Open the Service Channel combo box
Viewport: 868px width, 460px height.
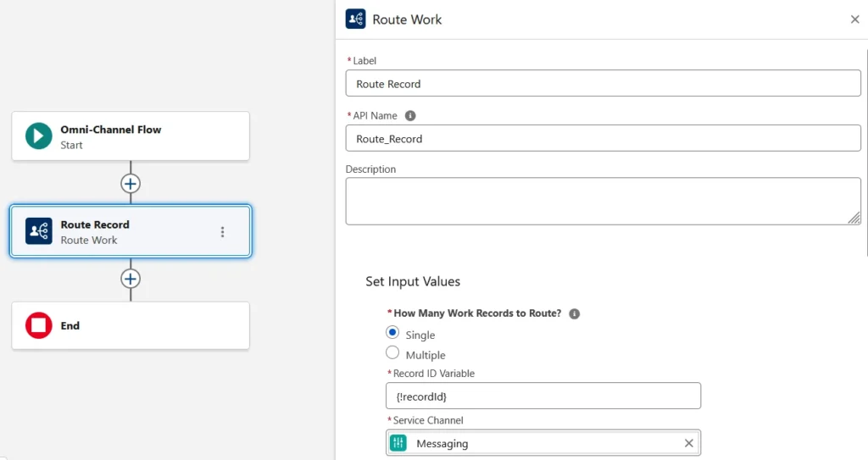coord(542,443)
